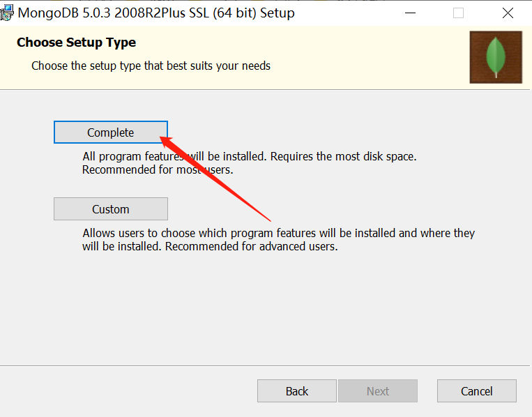This screenshot has height=417, width=532.
Task: Open the installer icon in title bar
Action: point(7,13)
